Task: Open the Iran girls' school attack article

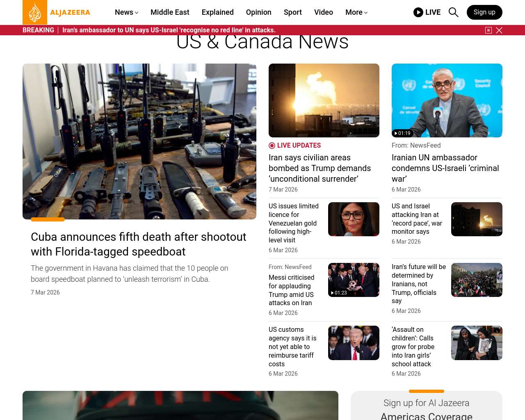Action: pos(413,347)
